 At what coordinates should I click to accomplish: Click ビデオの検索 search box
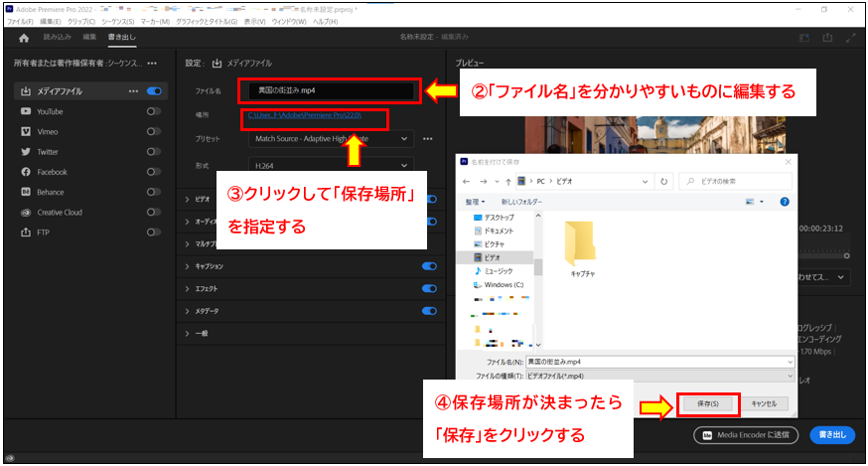pos(735,181)
